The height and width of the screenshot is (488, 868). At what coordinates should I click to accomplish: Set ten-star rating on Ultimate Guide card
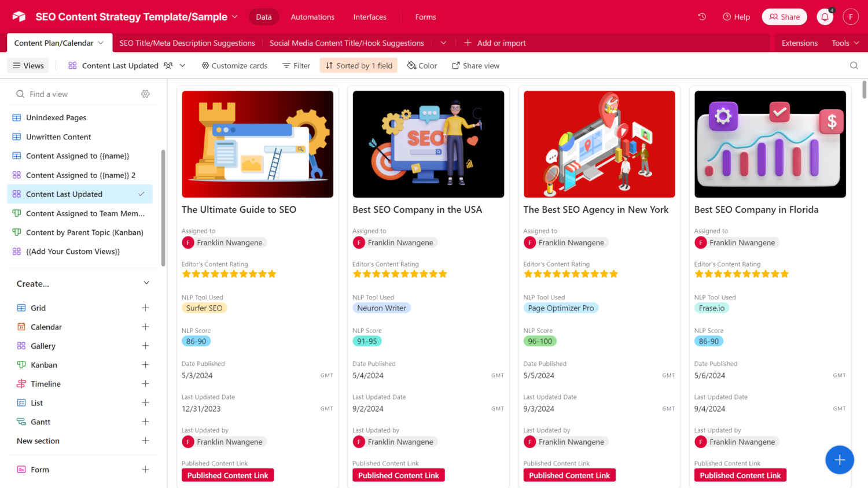point(272,274)
